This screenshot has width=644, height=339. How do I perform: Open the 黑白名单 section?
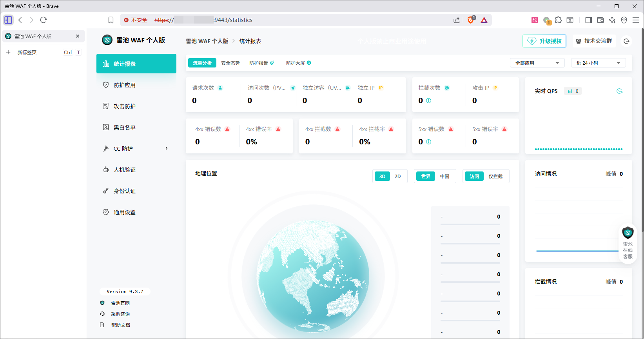tap(136, 127)
